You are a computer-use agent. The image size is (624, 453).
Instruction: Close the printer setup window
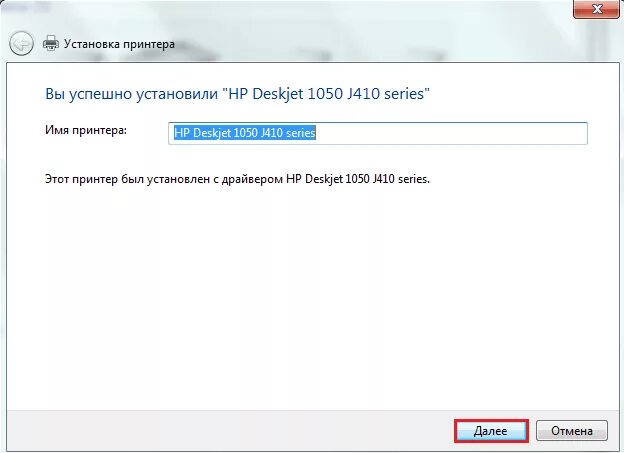coord(596,9)
